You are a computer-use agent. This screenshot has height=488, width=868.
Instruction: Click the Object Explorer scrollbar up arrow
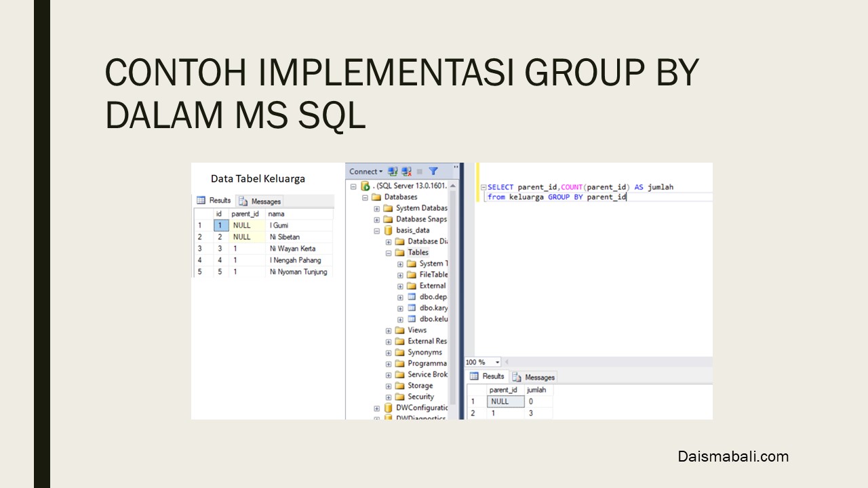[453, 186]
